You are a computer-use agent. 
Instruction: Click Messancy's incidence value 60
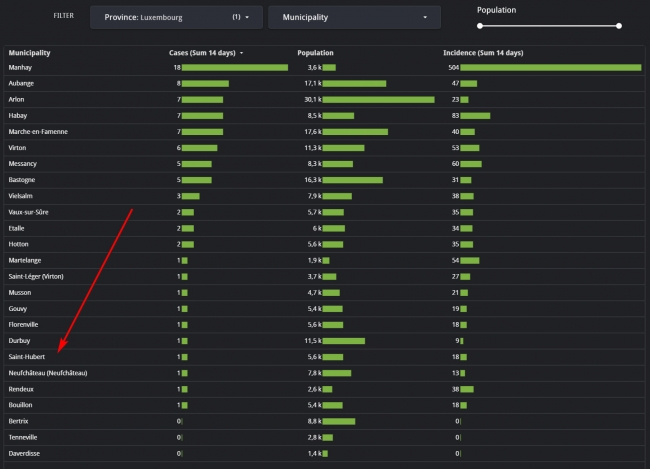[455, 164]
